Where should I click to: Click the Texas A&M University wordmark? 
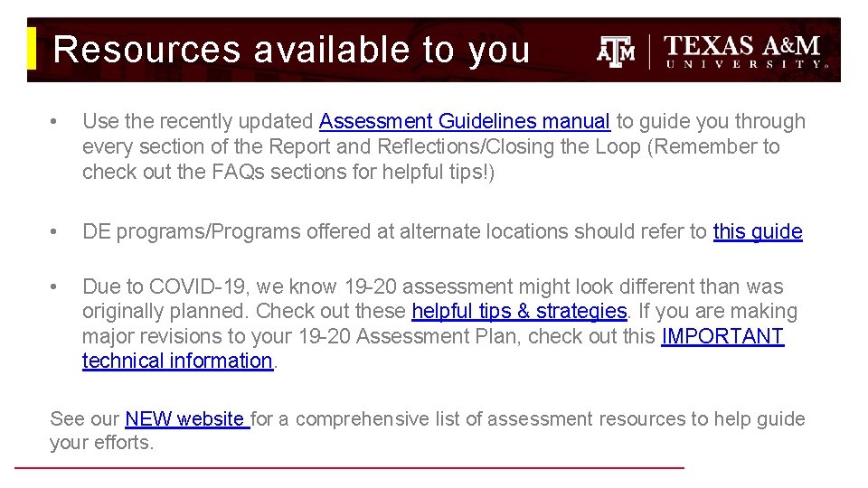(x=744, y=51)
